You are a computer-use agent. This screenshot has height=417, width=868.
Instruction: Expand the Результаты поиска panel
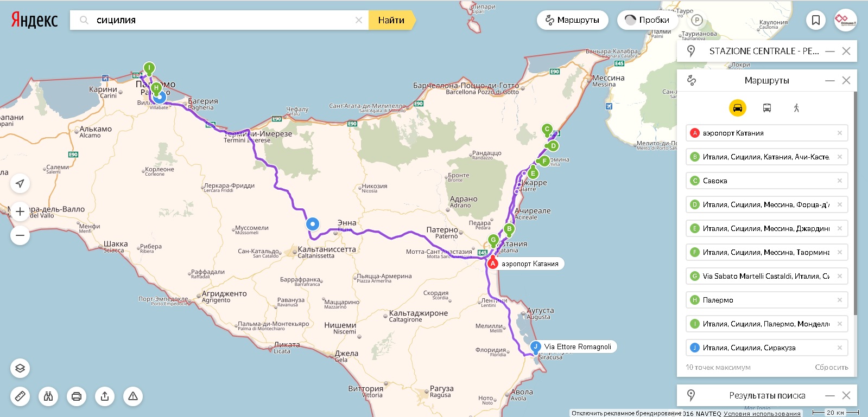point(829,395)
